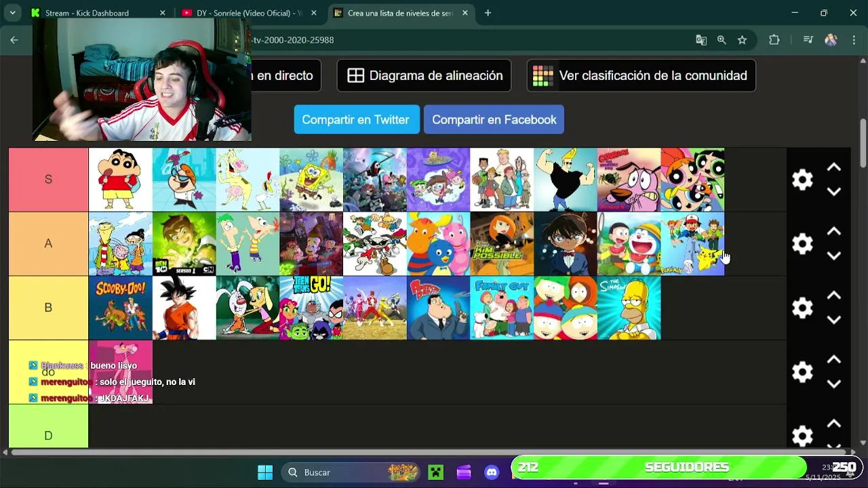Select the Kim Possible thumbnail
The image size is (868, 488).
click(x=502, y=243)
